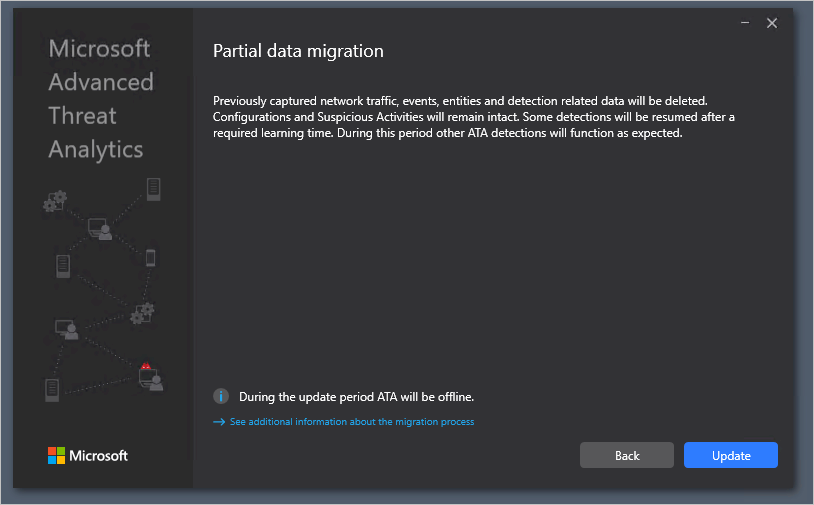Click the data deletion description paragraph

(461, 117)
